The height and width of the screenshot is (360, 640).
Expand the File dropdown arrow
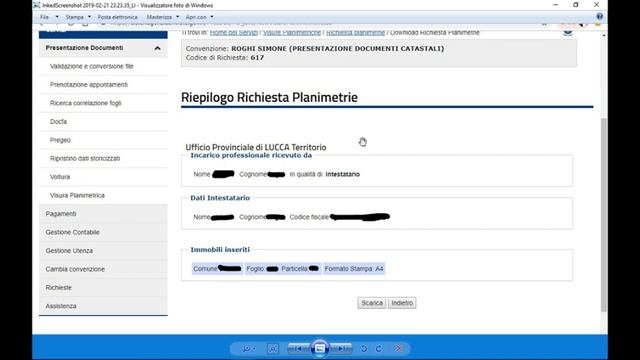click(x=57, y=17)
